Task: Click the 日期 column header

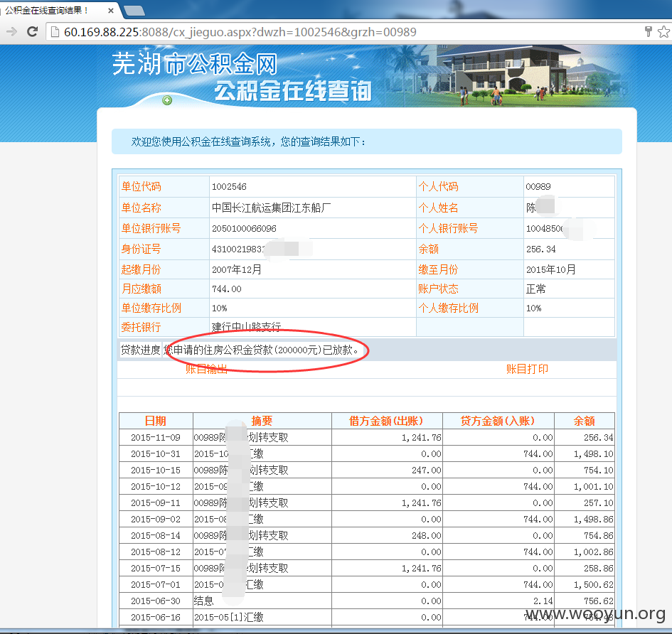Action: pos(156,421)
